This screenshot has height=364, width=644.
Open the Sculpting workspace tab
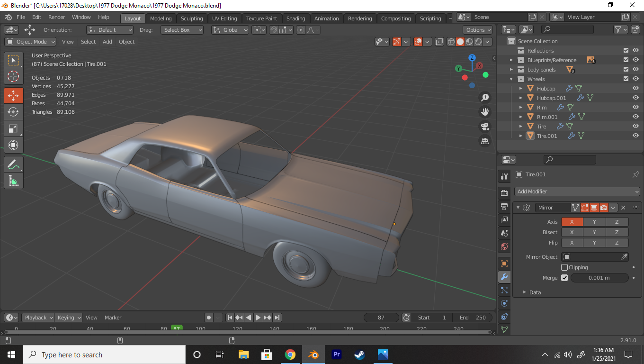point(191,18)
